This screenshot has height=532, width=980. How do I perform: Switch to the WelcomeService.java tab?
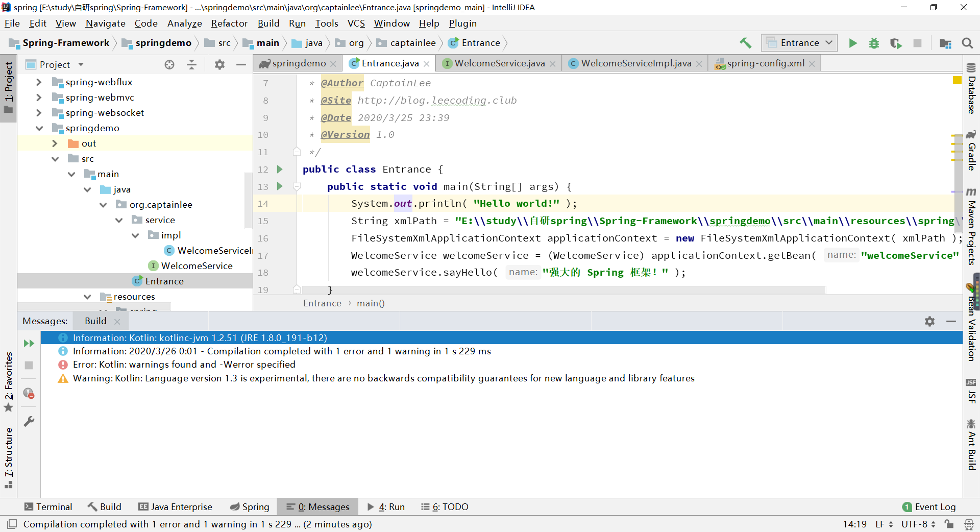(x=499, y=63)
